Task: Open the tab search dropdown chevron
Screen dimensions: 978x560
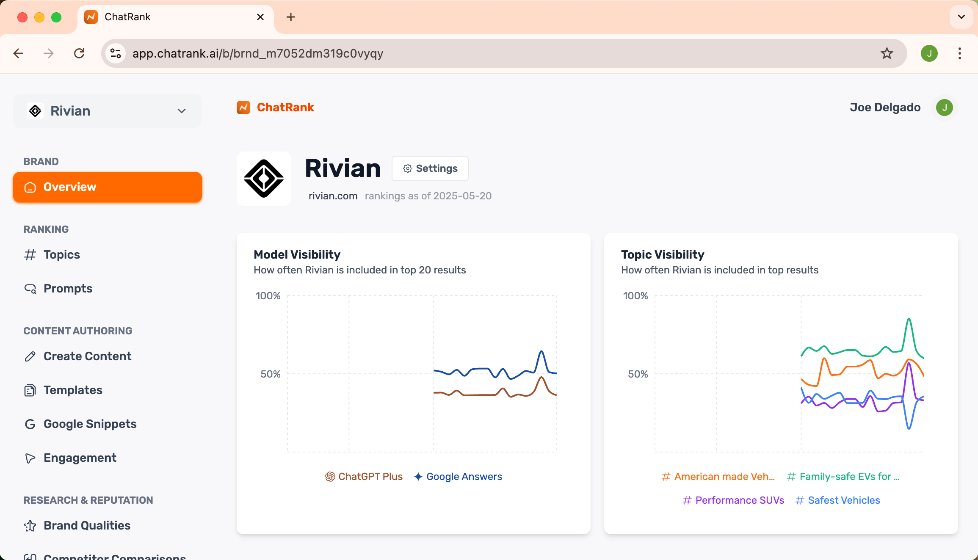Action: tap(961, 17)
